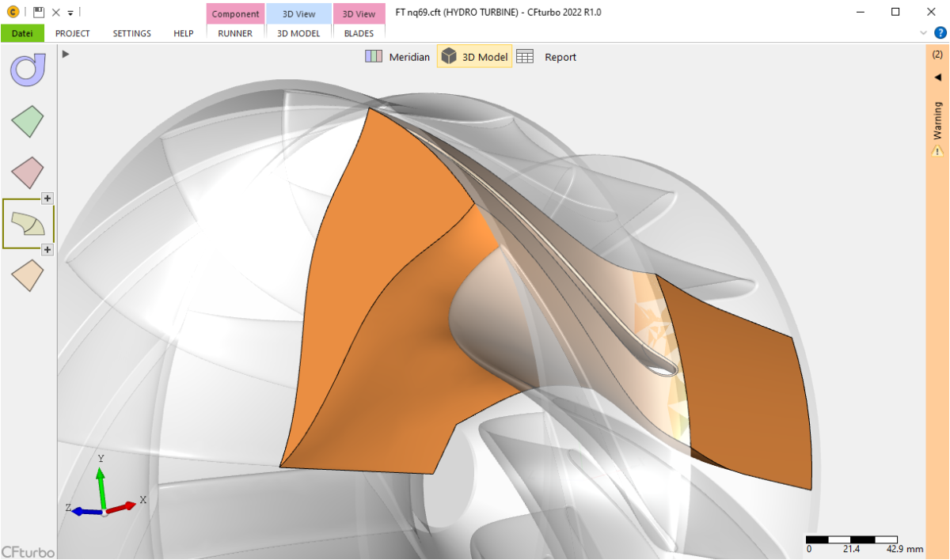Click the CFturbo application logo icon
This screenshot has height=560, width=950.
[x=13, y=12]
